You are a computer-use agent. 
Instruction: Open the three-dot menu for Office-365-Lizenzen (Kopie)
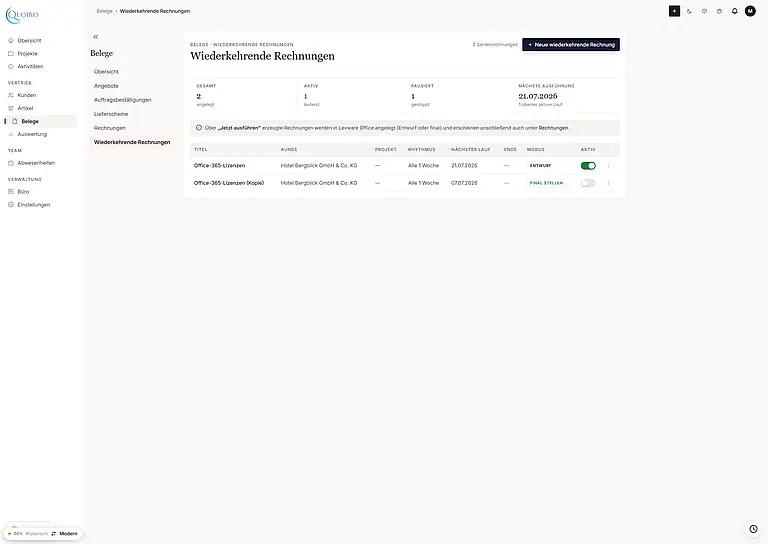coord(609,183)
